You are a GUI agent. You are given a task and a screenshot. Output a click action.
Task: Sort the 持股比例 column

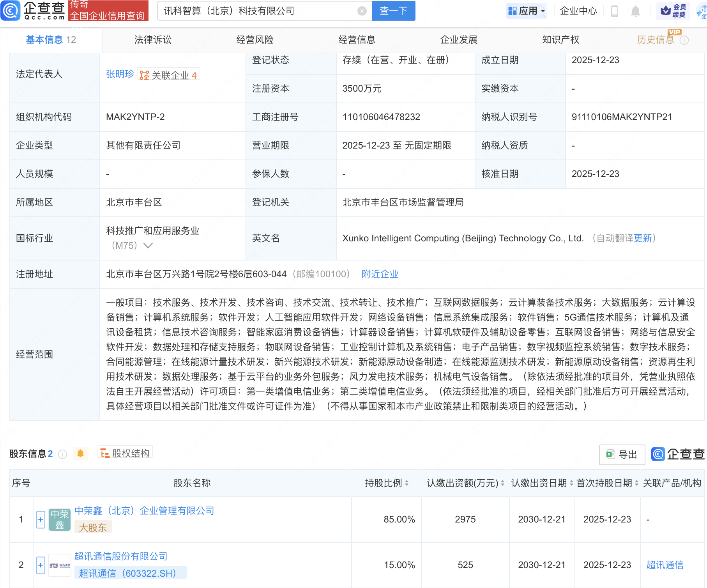point(407,483)
